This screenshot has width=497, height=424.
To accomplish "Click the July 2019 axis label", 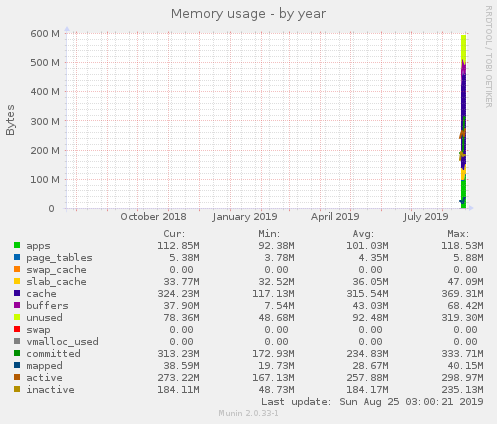I will point(426,217).
